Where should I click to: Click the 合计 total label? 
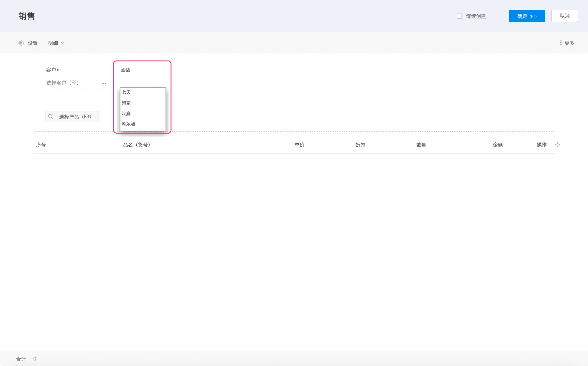(x=21, y=359)
